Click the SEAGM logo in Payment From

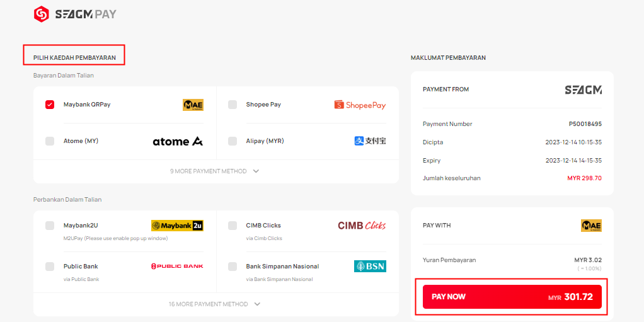[x=584, y=90]
